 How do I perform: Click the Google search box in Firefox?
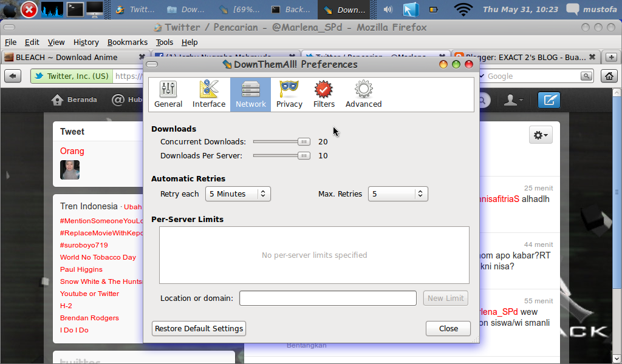pyautogui.click(x=531, y=76)
